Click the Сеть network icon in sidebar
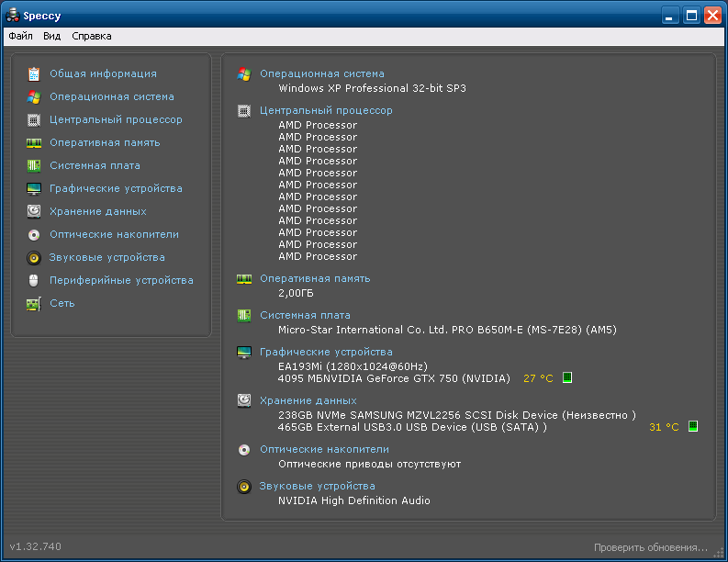Viewport: 728px width, 562px height. pos(34,304)
